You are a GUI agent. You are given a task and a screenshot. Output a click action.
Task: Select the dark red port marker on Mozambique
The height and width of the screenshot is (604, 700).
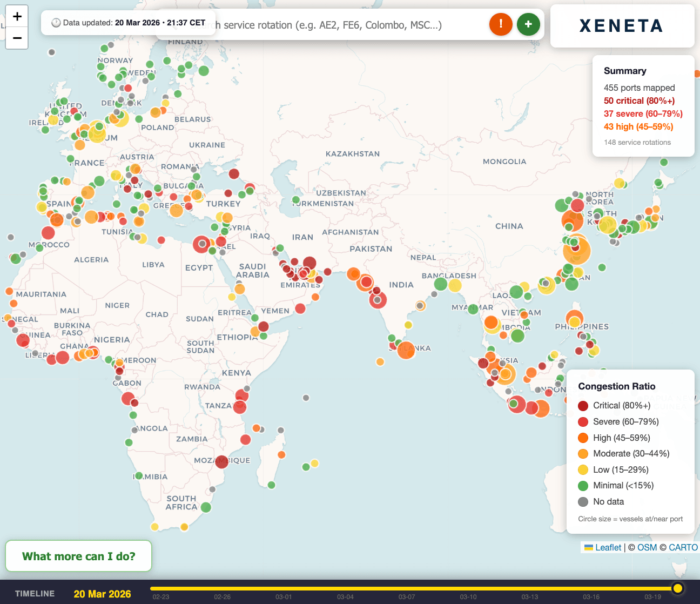coord(221,461)
